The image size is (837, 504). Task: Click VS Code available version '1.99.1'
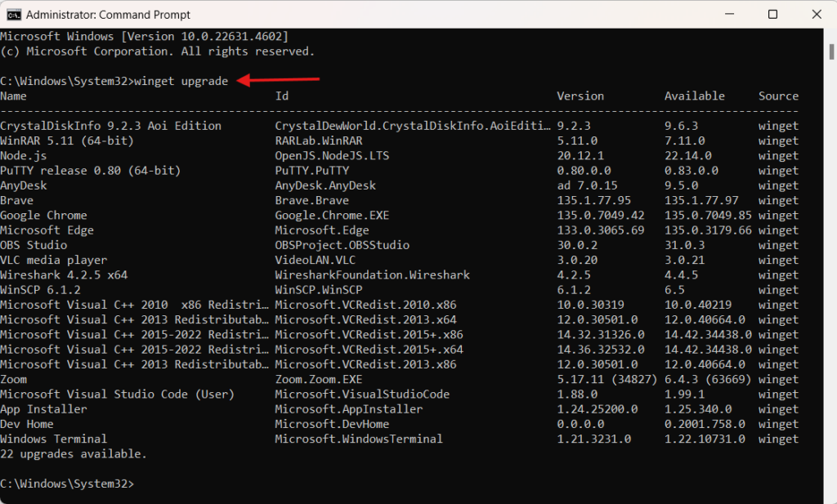684,395
